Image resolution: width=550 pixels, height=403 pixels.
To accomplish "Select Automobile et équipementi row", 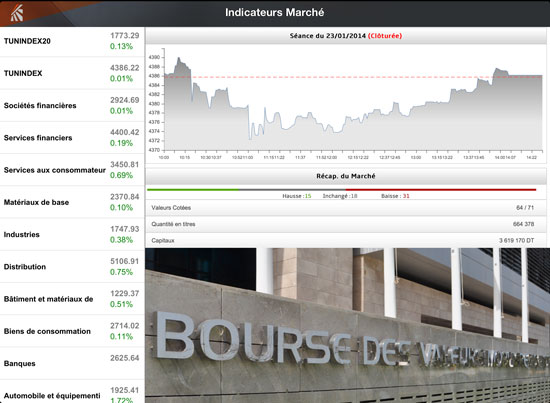I will tap(72, 392).
